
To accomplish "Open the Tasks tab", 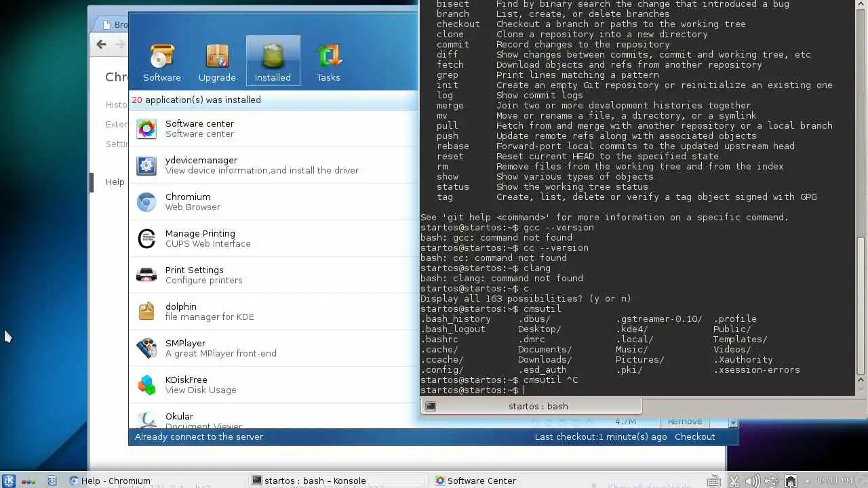I will coord(328,62).
